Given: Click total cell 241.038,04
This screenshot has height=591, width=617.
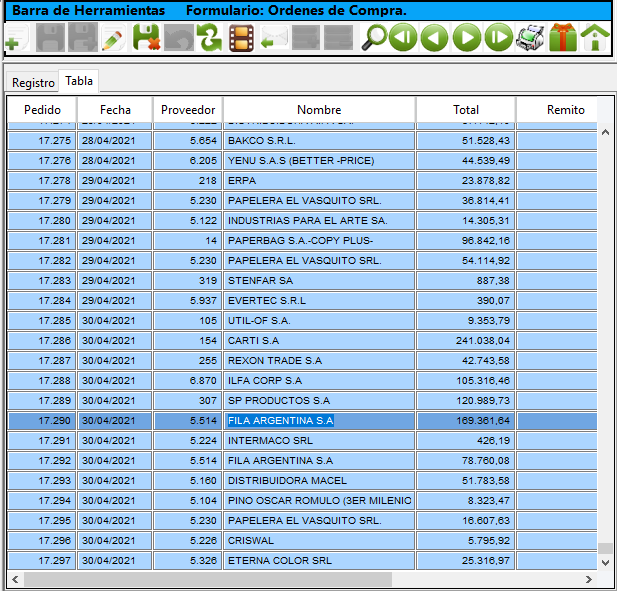Looking at the screenshot, I should click(466, 340).
